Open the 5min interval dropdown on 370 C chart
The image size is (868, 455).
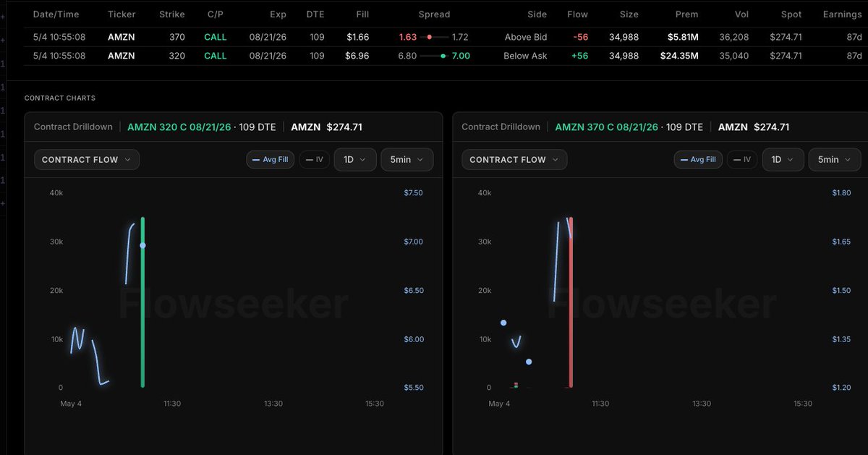835,160
